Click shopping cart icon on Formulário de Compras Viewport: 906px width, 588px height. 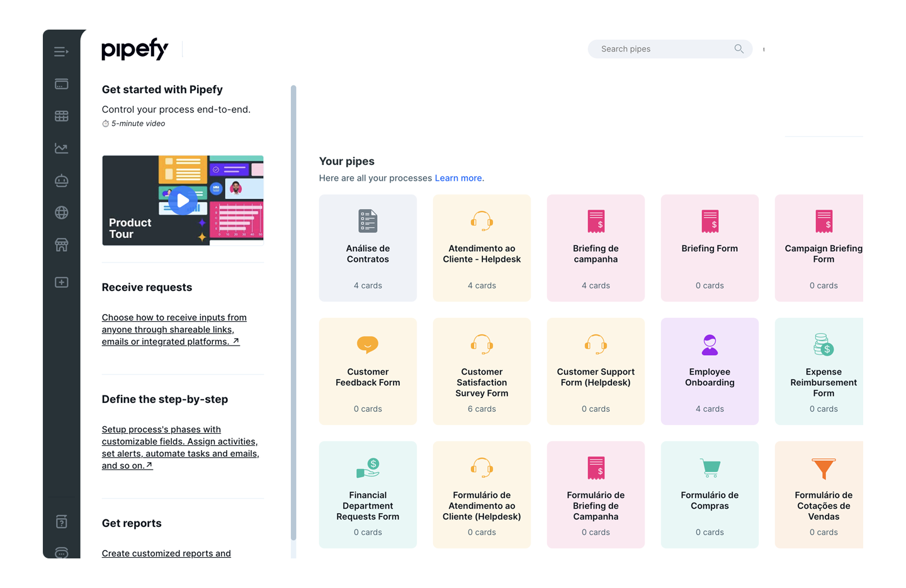[710, 468]
